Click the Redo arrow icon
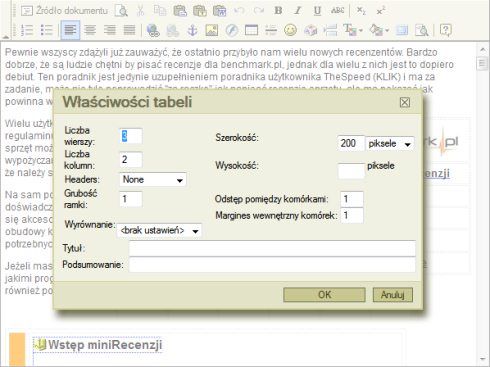This screenshot has width=490, height=367. (259, 11)
